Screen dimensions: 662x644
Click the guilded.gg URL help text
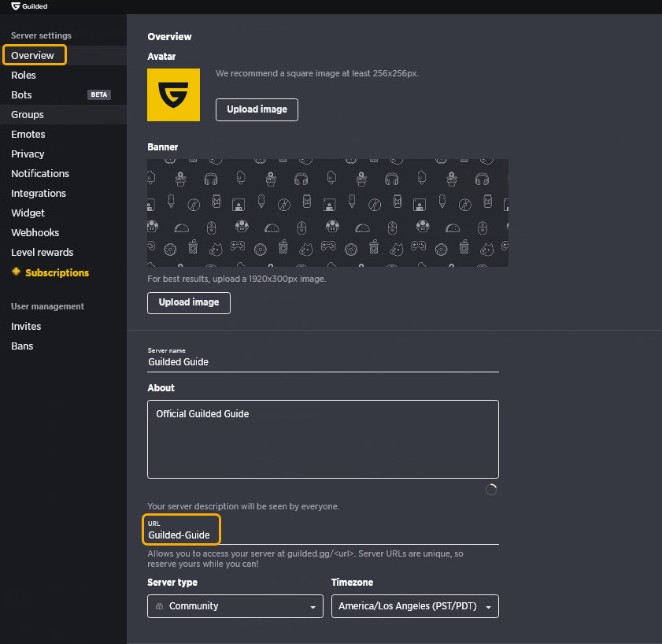pos(305,559)
